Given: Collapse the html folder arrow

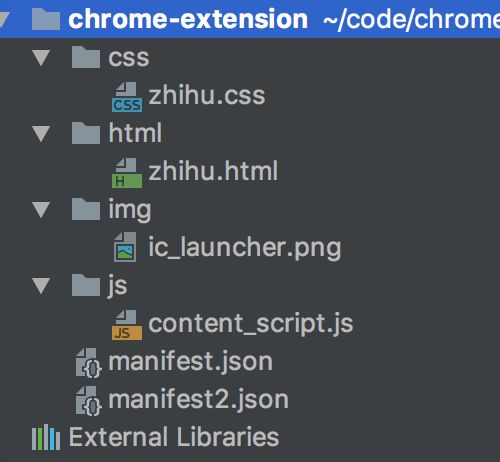Looking at the screenshot, I should click(41, 134).
